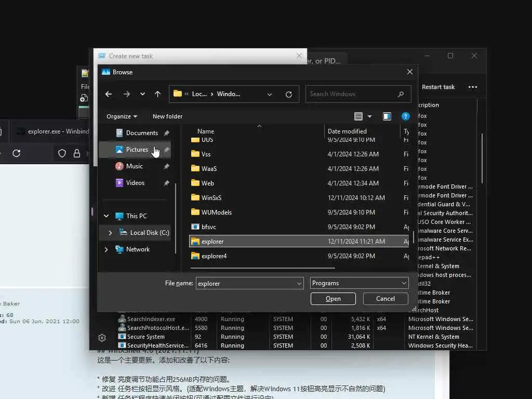Screen dimensions: 532x399
Task: Cancel the Browse dialog
Action: point(385,299)
